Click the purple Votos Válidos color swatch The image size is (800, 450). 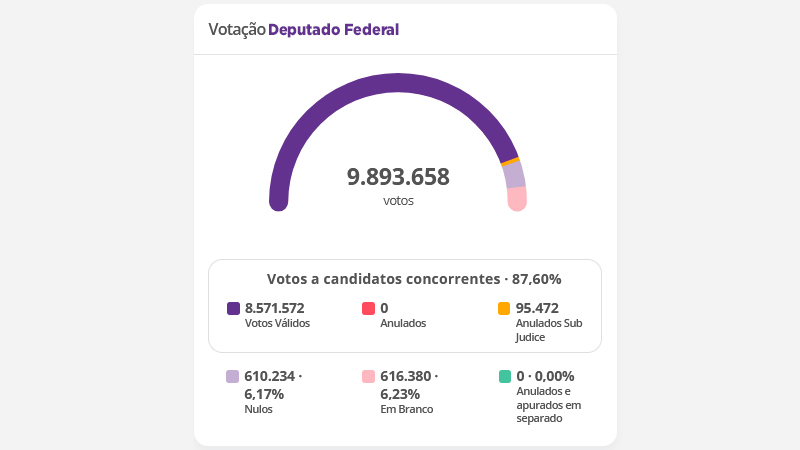[233, 308]
